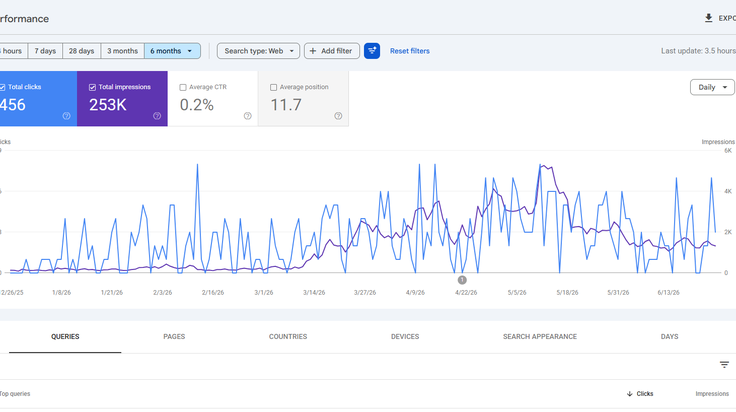
Task: Click the 0.2% average CTR value
Action: pos(197,105)
